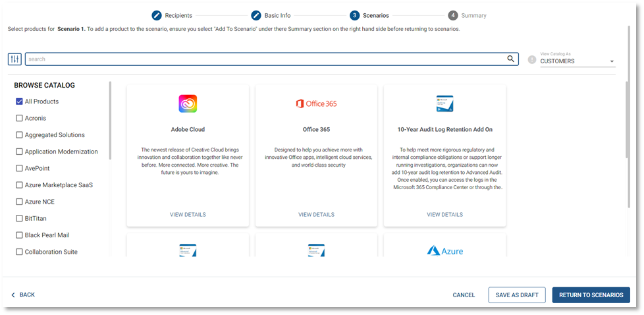Go to the Recipients step

click(178, 16)
